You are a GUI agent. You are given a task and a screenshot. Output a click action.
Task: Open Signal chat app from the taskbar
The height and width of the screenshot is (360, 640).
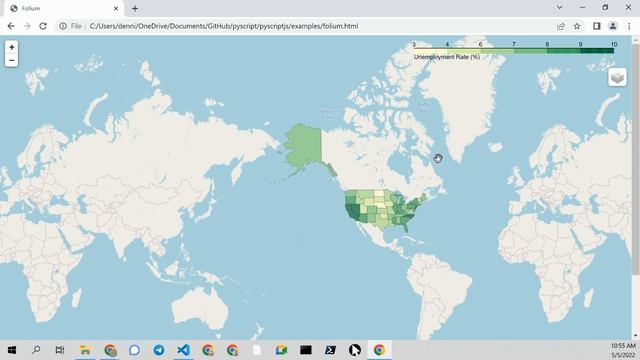134,350
